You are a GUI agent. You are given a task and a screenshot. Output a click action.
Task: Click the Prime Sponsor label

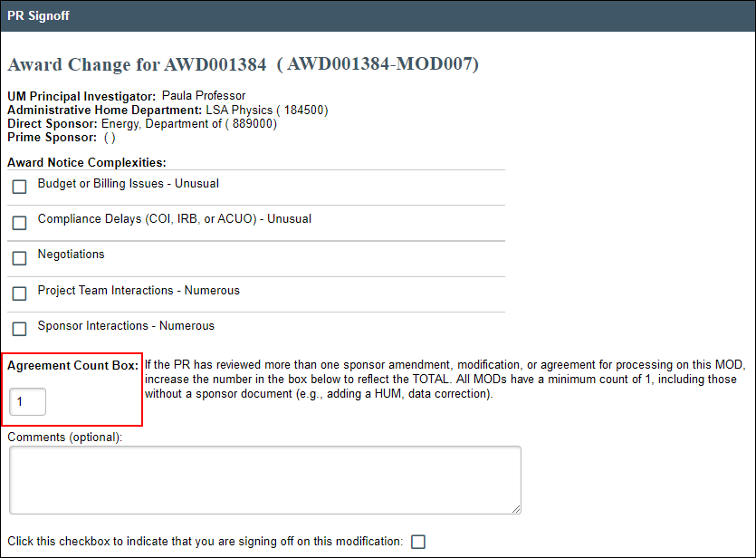[52, 138]
